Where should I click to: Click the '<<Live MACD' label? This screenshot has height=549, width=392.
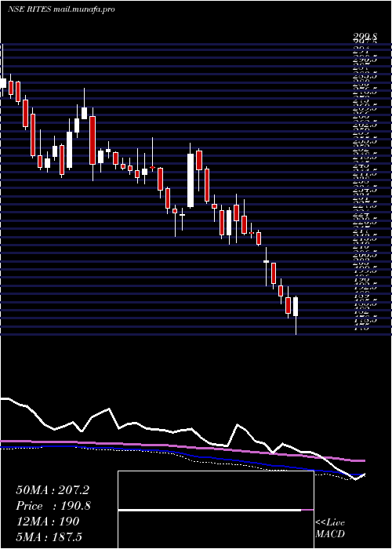(330, 529)
